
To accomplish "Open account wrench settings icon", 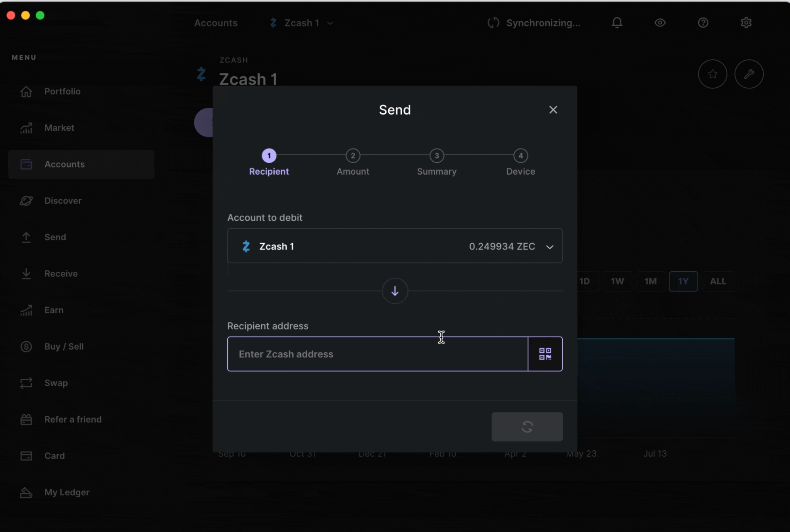I will click(x=749, y=74).
